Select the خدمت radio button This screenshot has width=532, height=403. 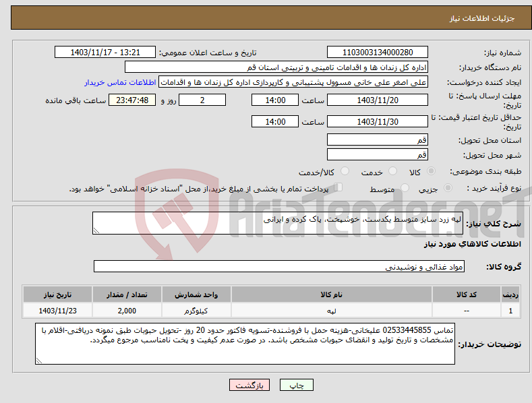tap(392, 171)
